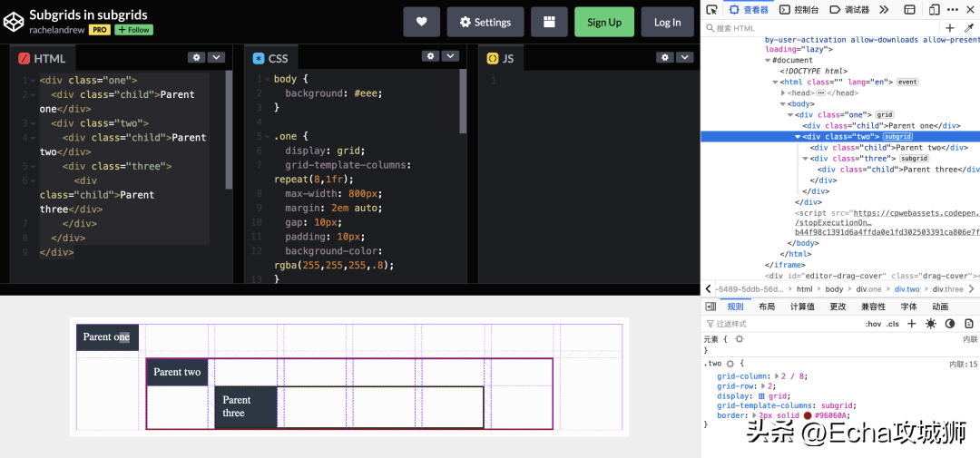Image resolution: width=980 pixels, height=458 pixels.
Task: Toggle the .cls class panel
Action: [893, 324]
